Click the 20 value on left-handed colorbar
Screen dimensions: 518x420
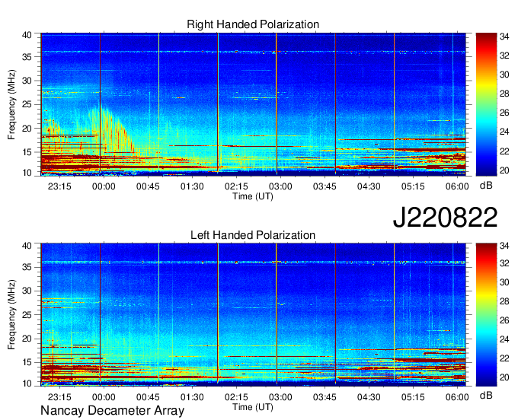click(504, 377)
